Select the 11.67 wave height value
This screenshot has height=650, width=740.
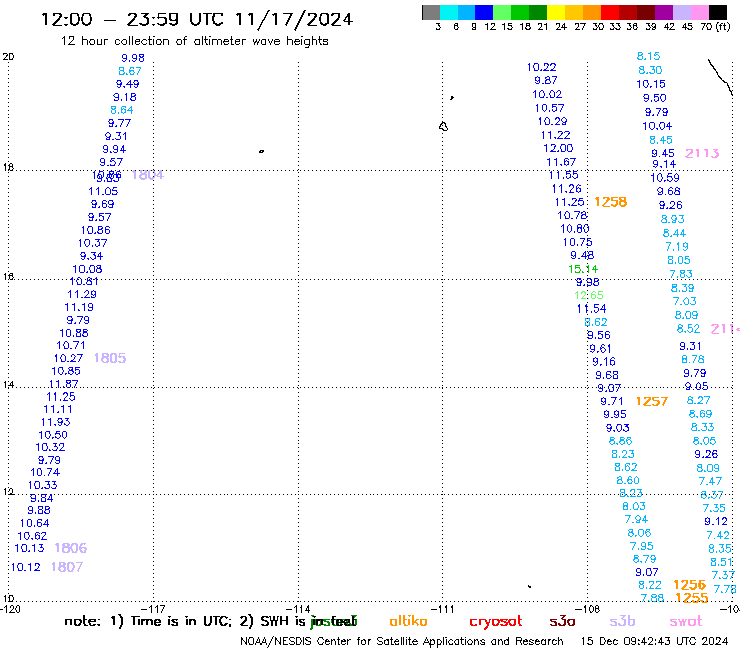click(x=561, y=162)
